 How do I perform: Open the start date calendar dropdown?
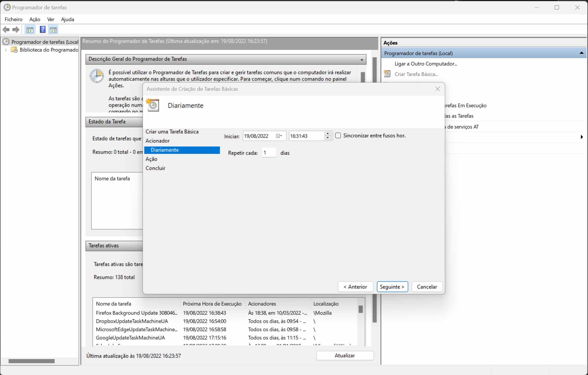(x=279, y=136)
